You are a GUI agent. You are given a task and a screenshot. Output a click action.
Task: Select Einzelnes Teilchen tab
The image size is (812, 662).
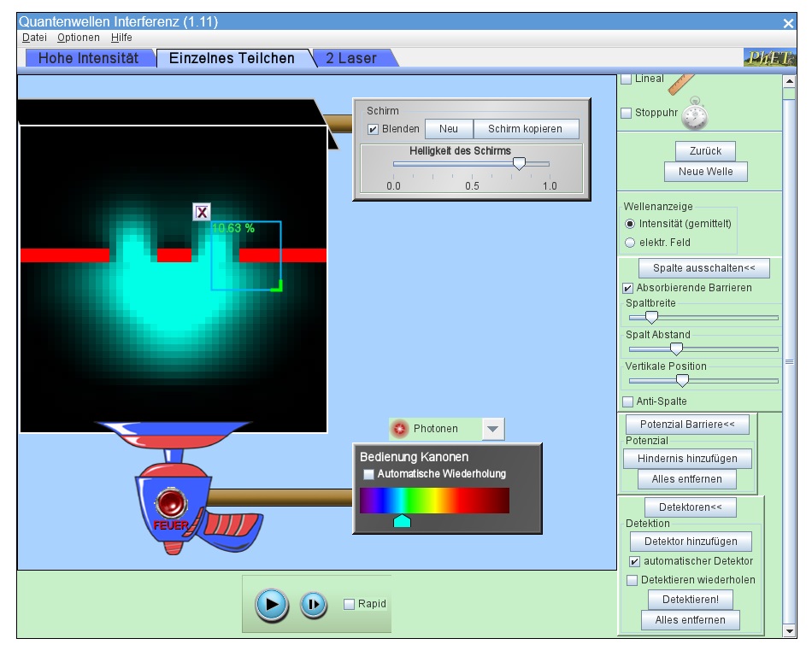[232, 58]
